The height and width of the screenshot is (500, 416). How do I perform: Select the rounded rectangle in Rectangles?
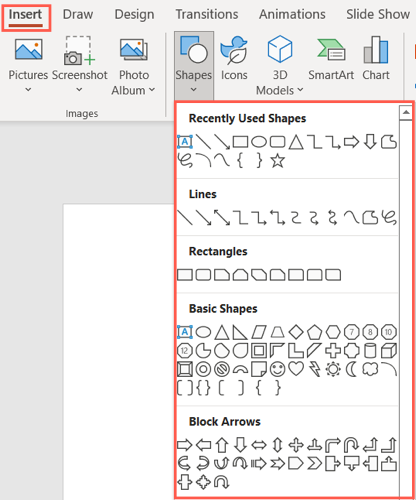(x=203, y=275)
